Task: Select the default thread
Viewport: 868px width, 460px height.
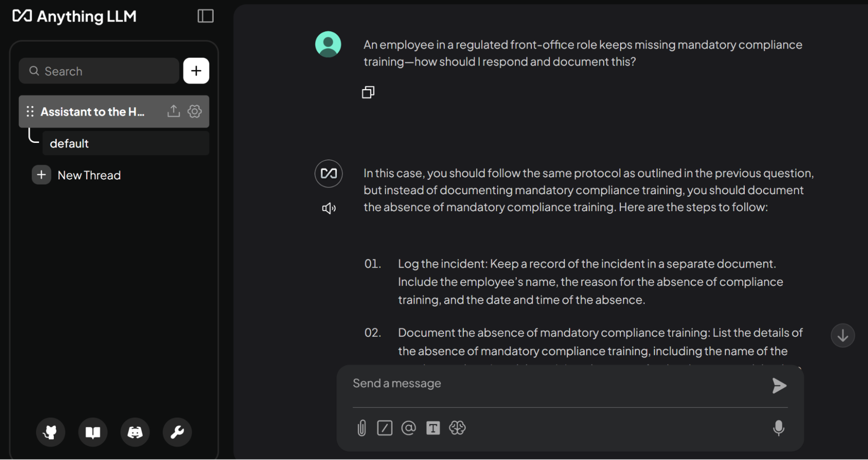Action: tap(125, 143)
